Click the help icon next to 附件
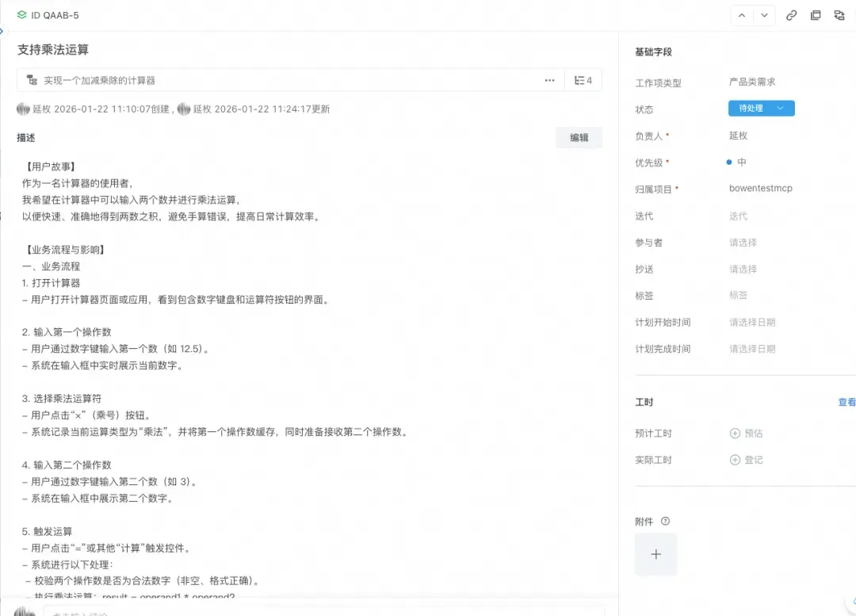The image size is (856, 616). (665, 521)
